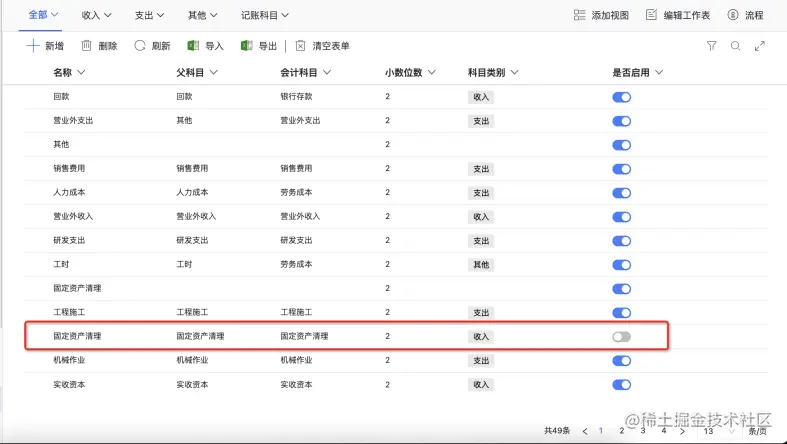787x444 pixels.
Task: Select the 全部 view tab
Action: pos(43,15)
